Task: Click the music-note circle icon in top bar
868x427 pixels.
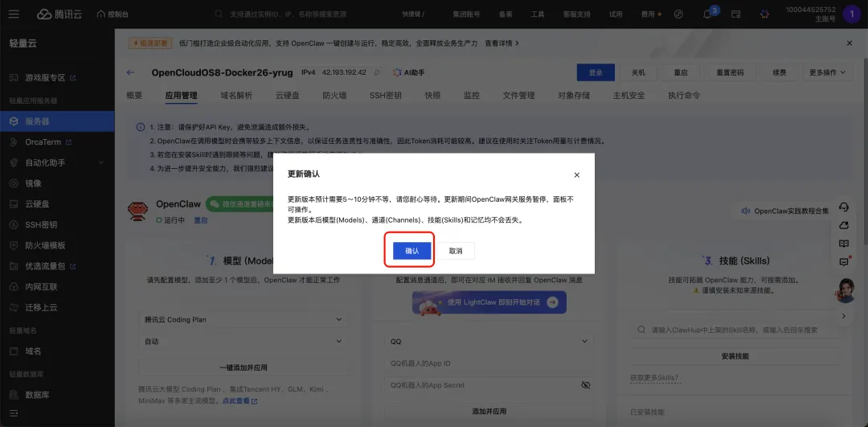Action: tap(678, 14)
